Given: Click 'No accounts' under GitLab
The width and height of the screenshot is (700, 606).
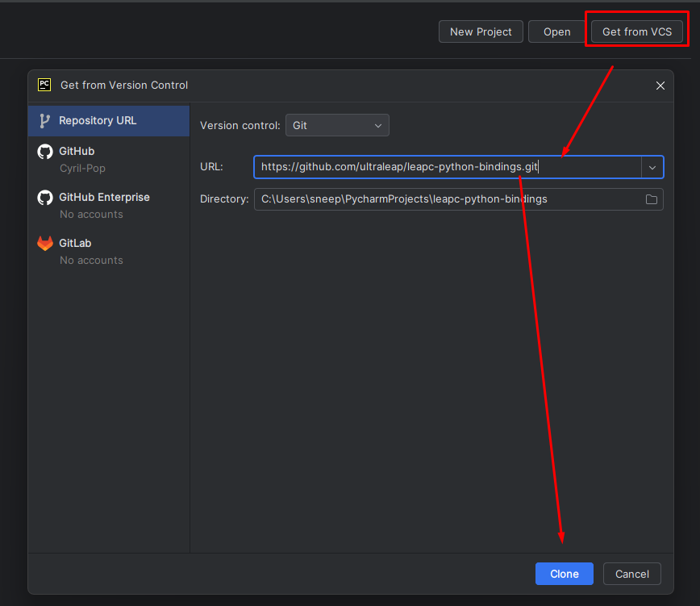Looking at the screenshot, I should click(91, 261).
